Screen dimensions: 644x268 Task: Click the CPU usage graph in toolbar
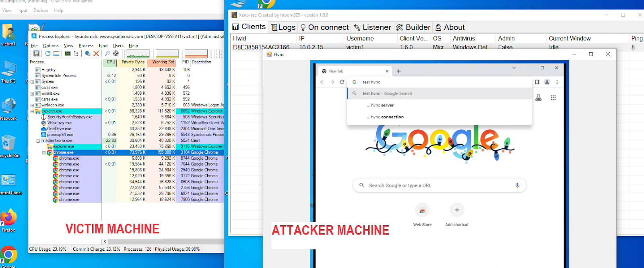point(138,54)
